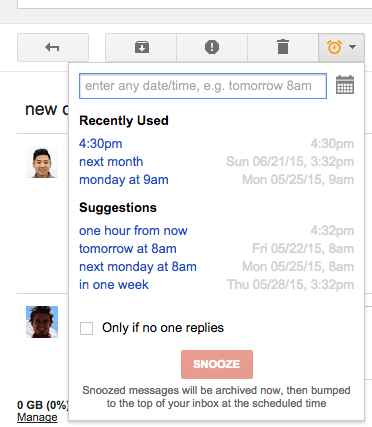Image resolution: width=372 pixels, height=427 pixels.
Task: Report spam using the exclamation icon
Action: pos(212,47)
